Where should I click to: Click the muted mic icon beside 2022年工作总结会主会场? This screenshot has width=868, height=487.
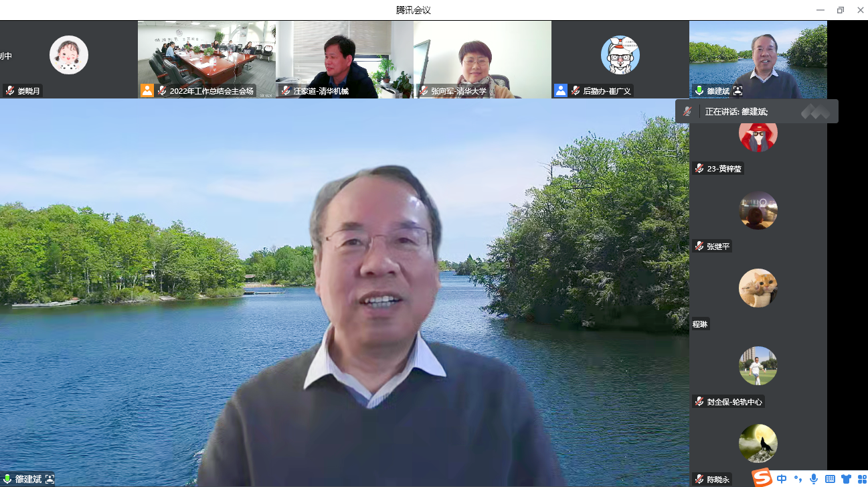[x=163, y=90]
